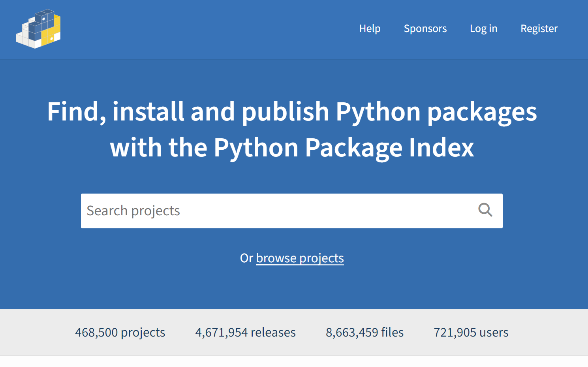Click the 8,663,459 files statistic
The height and width of the screenshot is (367, 588).
(x=364, y=332)
